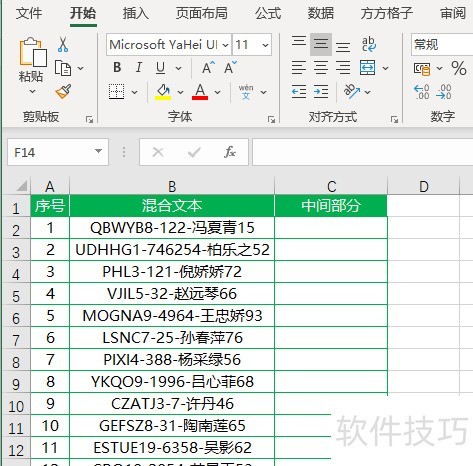Expand borders dropdown arrow
Image resolution: width=473 pixels, height=466 pixels.
pyautogui.click(x=134, y=92)
